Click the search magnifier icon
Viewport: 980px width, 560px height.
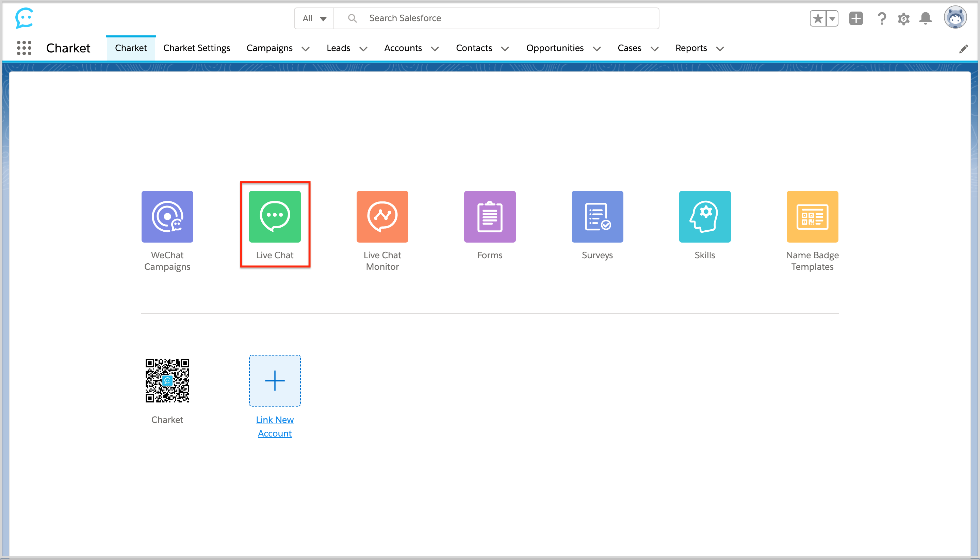pos(352,18)
